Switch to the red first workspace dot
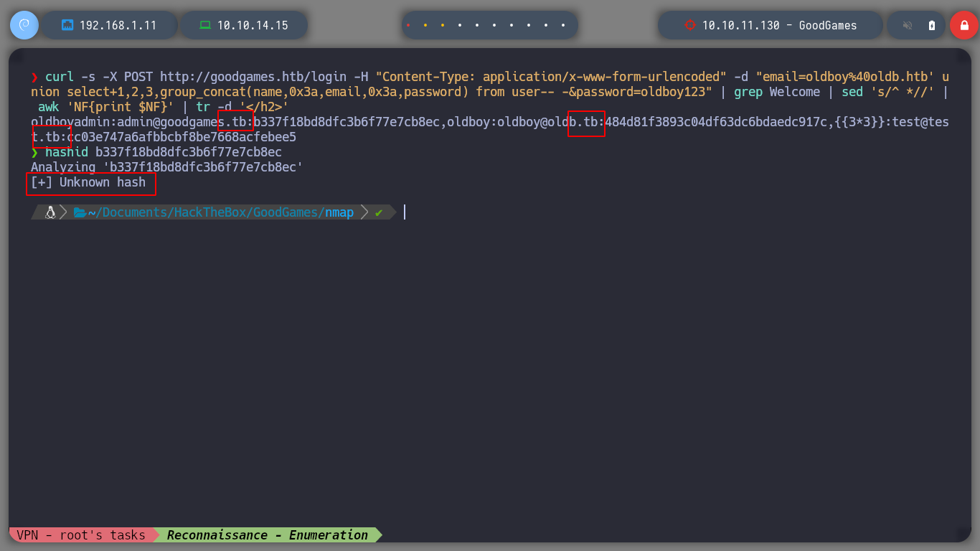980x551 pixels. tap(408, 25)
